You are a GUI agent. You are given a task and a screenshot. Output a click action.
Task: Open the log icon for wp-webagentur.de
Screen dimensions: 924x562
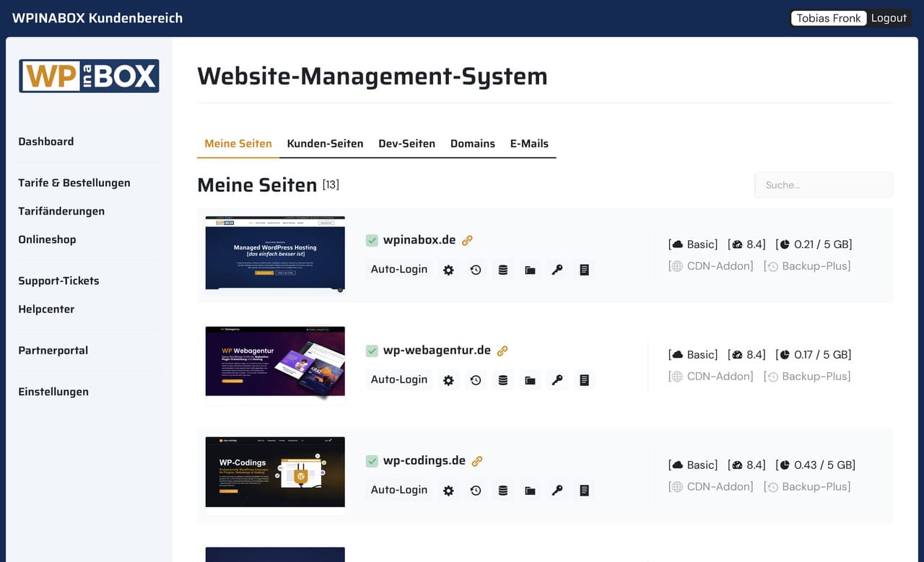(x=584, y=379)
